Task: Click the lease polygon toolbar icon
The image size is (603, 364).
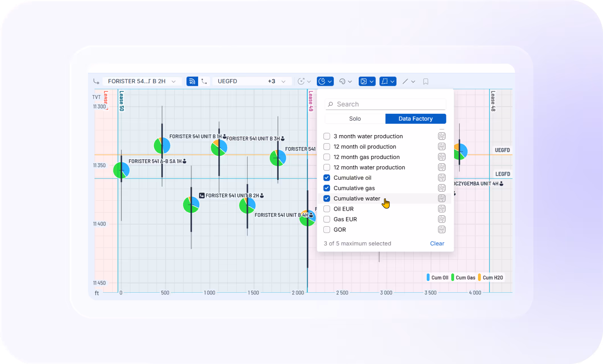Action: pos(385,81)
